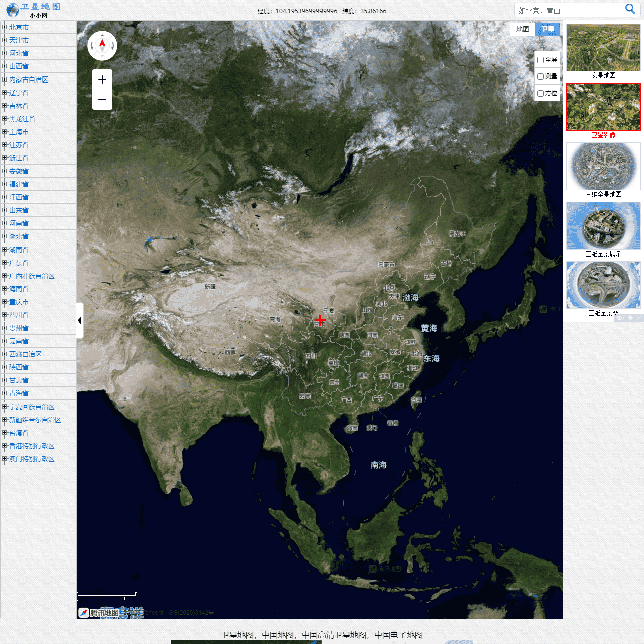Image resolution: width=644 pixels, height=644 pixels.
Task: Collapse the left province sidebar arrow
Action: 79,320
